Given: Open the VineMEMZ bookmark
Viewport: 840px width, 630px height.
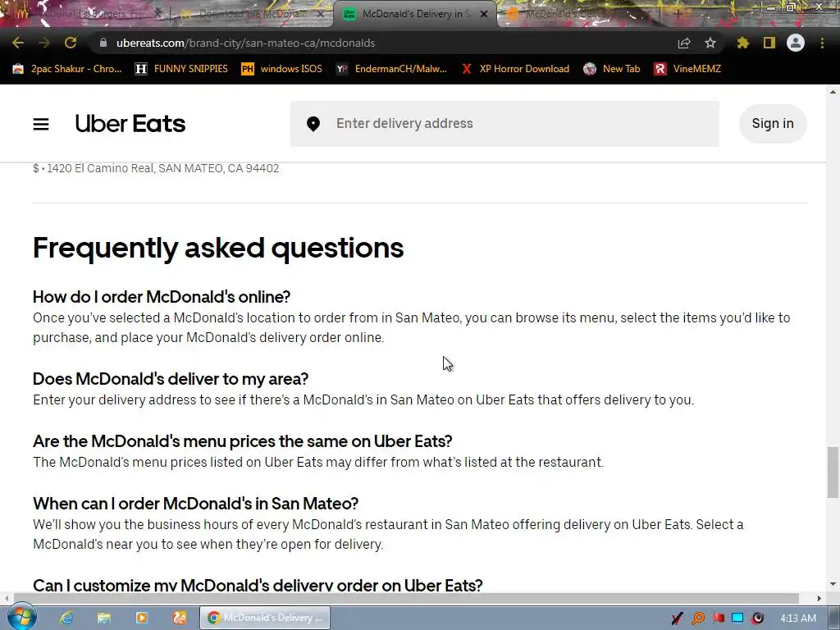Looking at the screenshot, I should 688,69.
